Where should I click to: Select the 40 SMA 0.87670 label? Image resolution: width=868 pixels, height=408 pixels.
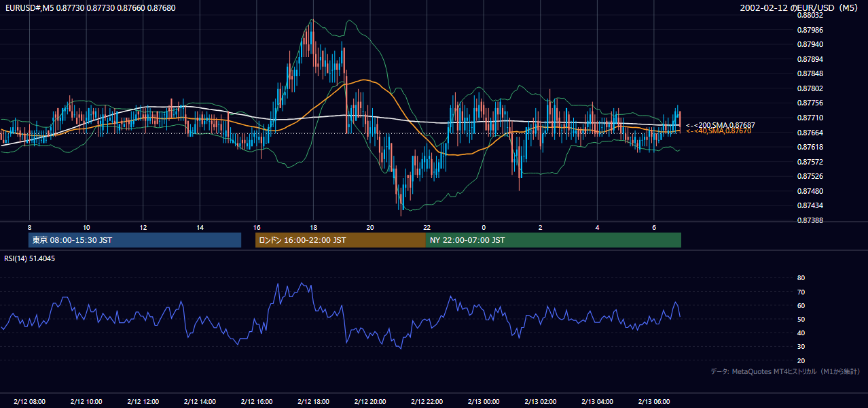click(x=719, y=131)
